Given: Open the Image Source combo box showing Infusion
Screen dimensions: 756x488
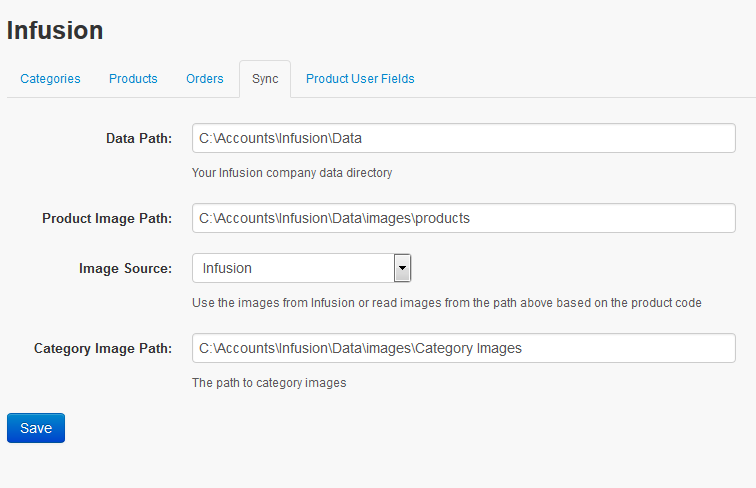Looking at the screenshot, I should pos(301,268).
